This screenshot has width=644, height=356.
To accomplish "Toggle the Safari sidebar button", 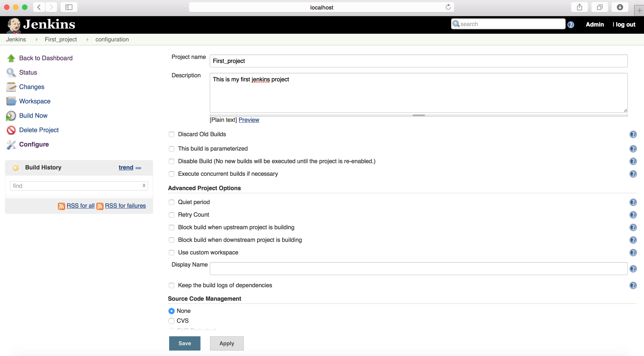I will point(69,7).
